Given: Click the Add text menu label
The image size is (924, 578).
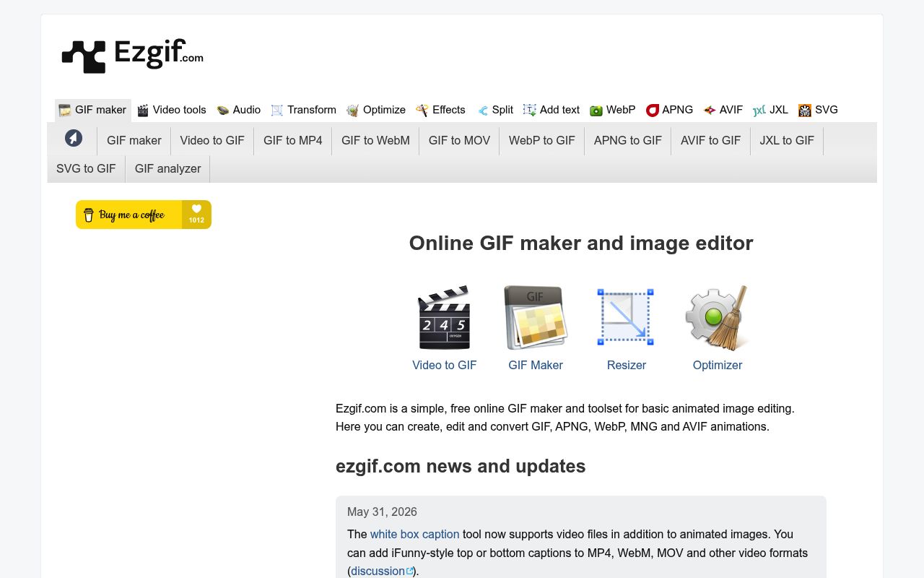Looking at the screenshot, I should click(559, 110).
